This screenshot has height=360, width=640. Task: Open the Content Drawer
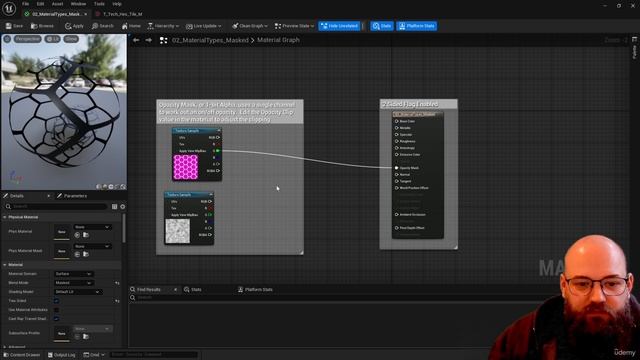pos(21,355)
